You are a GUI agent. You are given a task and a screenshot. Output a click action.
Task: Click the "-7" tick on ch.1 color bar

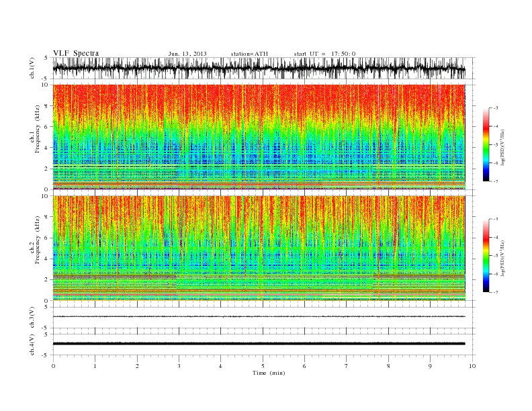(495, 181)
